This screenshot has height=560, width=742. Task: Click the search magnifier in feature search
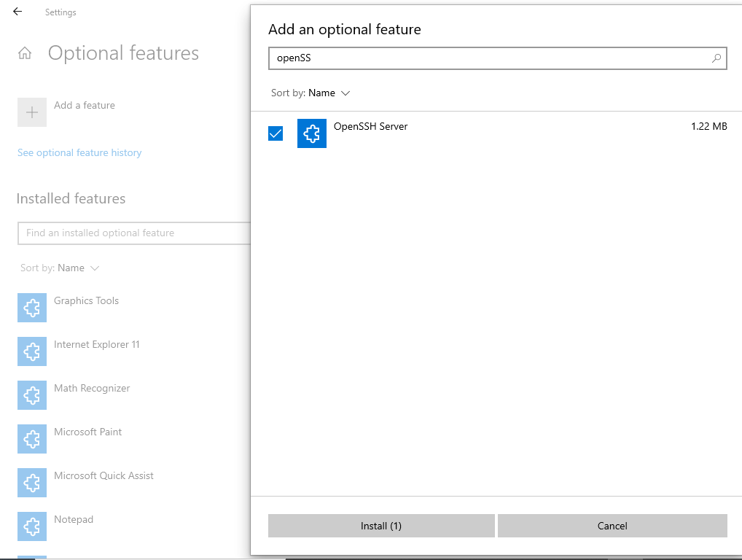point(716,58)
